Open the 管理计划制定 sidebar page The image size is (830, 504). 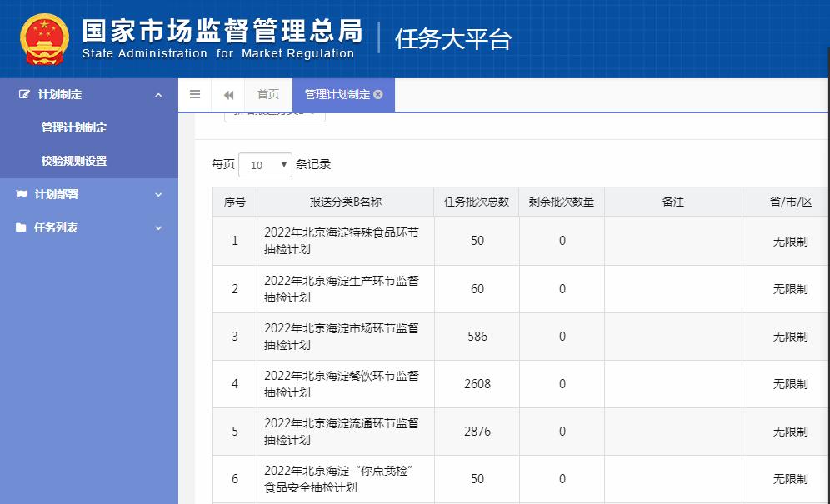(74, 127)
